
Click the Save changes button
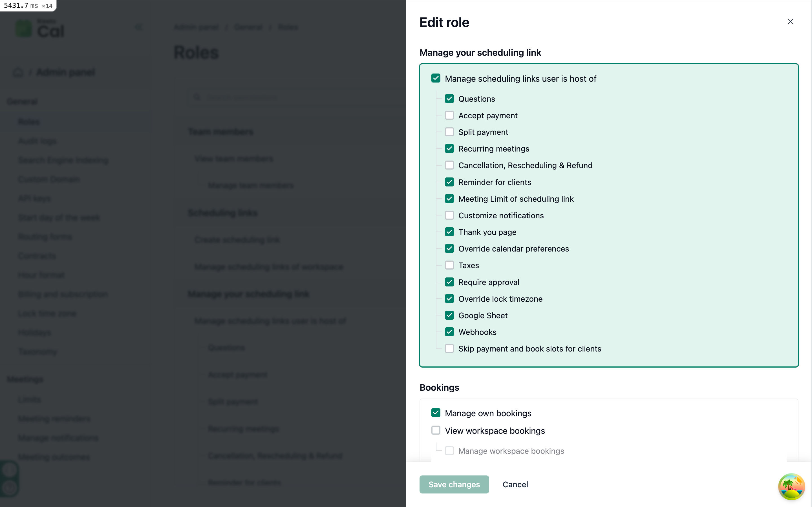[x=454, y=484]
